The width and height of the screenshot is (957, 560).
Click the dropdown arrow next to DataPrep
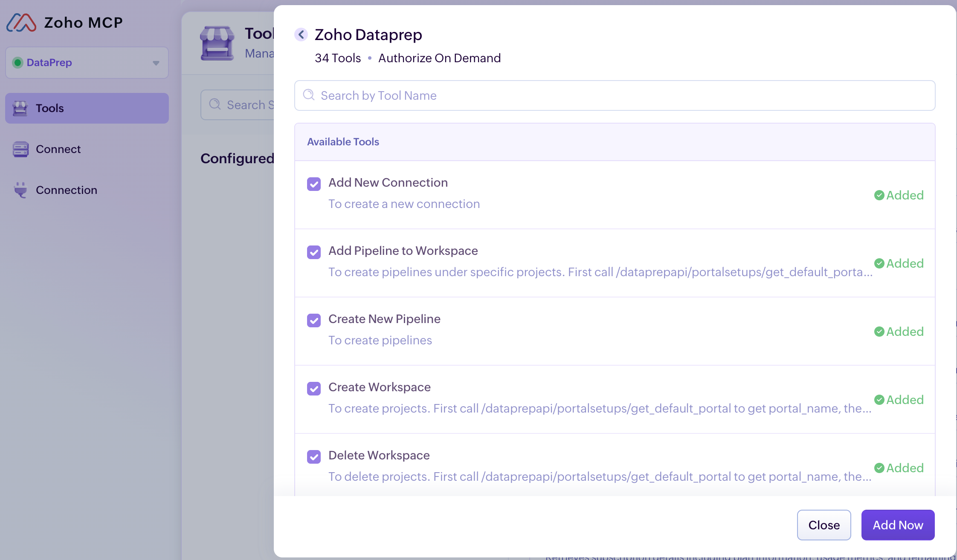click(x=156, y=63)
